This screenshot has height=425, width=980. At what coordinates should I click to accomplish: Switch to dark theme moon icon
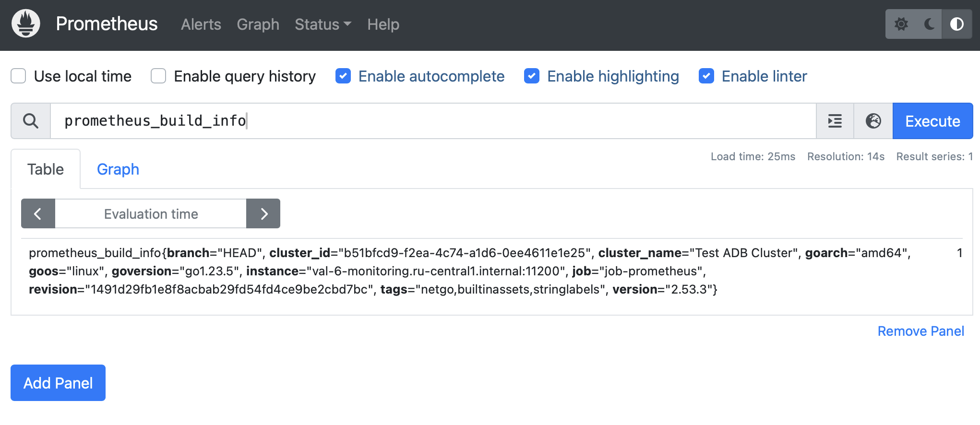pyautogui.click(x=929, y=24)
